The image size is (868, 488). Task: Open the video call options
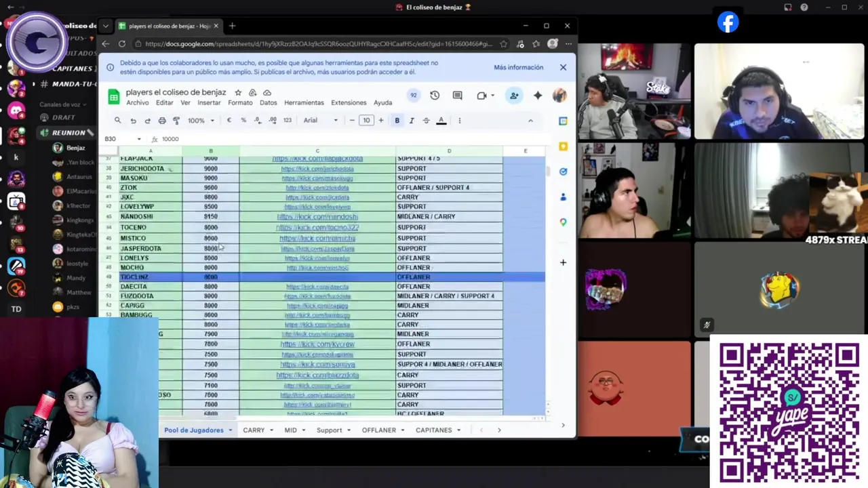coord(485,96)
